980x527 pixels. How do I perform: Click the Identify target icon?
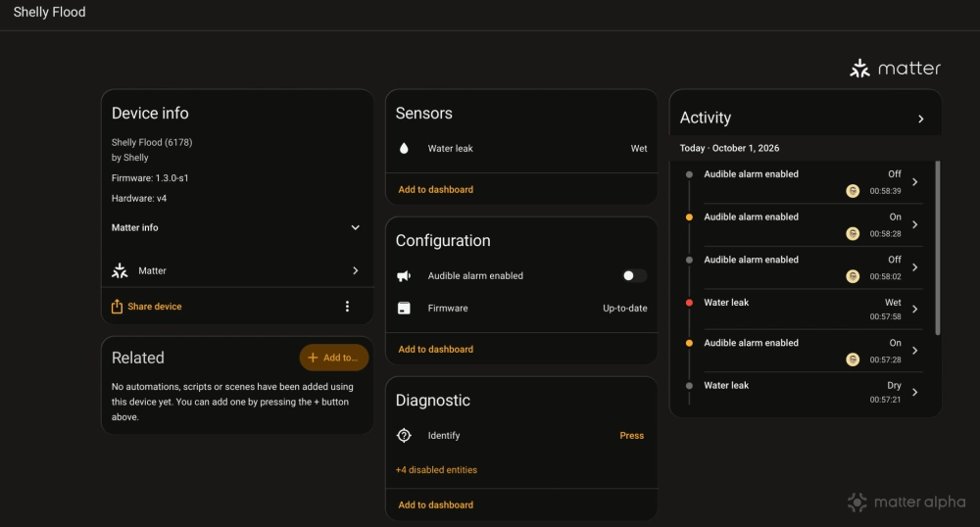coord(404,435)
